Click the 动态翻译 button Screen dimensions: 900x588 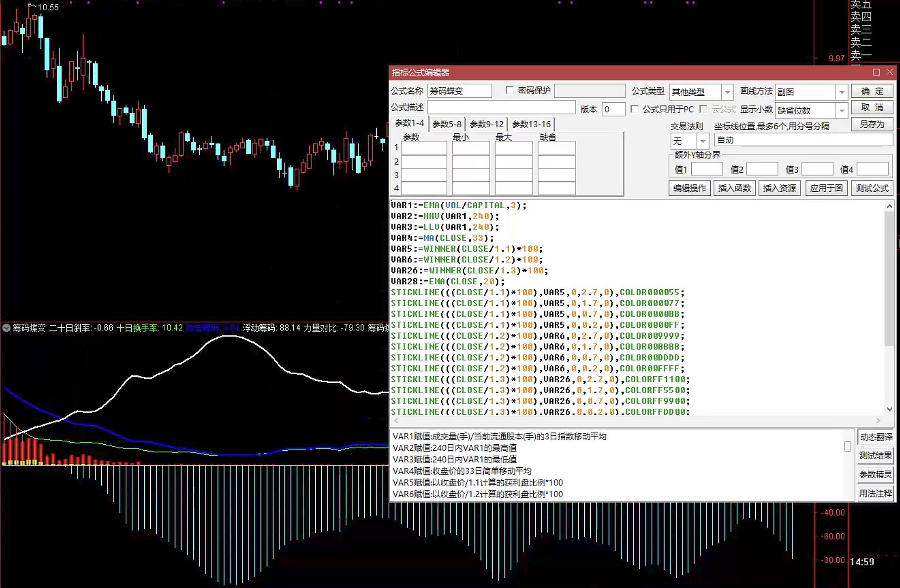pyautogui.click(x=876, y=437)
